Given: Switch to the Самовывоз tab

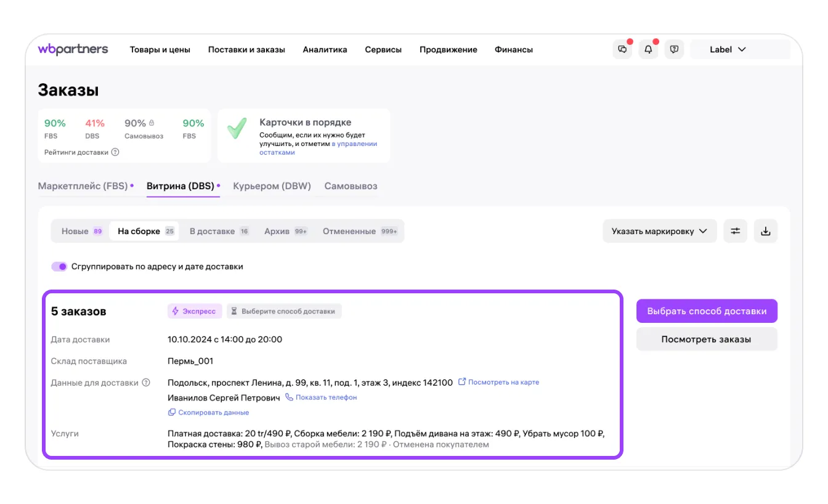Looking at the screenshot, I should 351,186.
